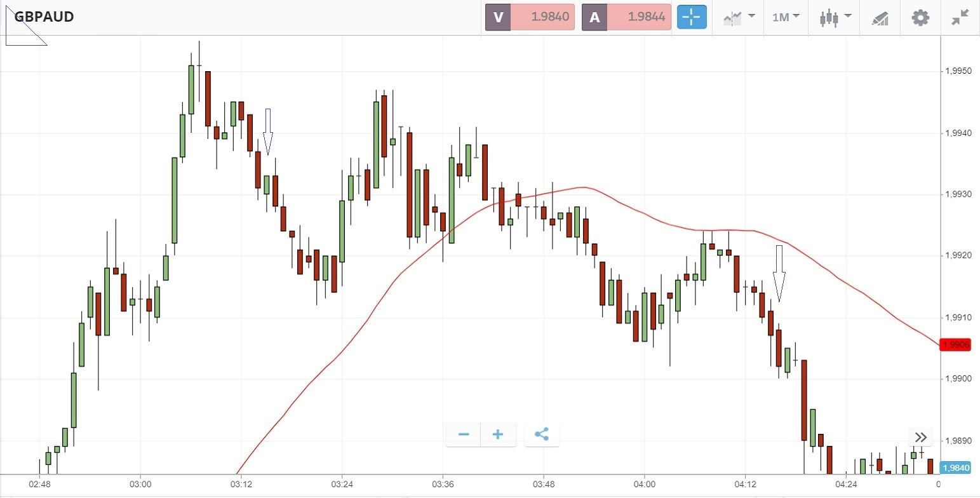Click the A buy price 1.9844 button

point(626,17)
